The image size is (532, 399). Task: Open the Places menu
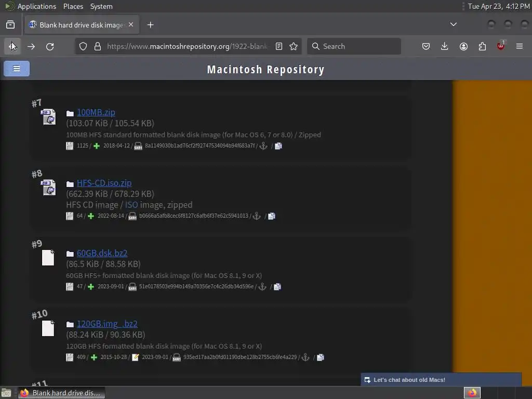click(73, 6)
